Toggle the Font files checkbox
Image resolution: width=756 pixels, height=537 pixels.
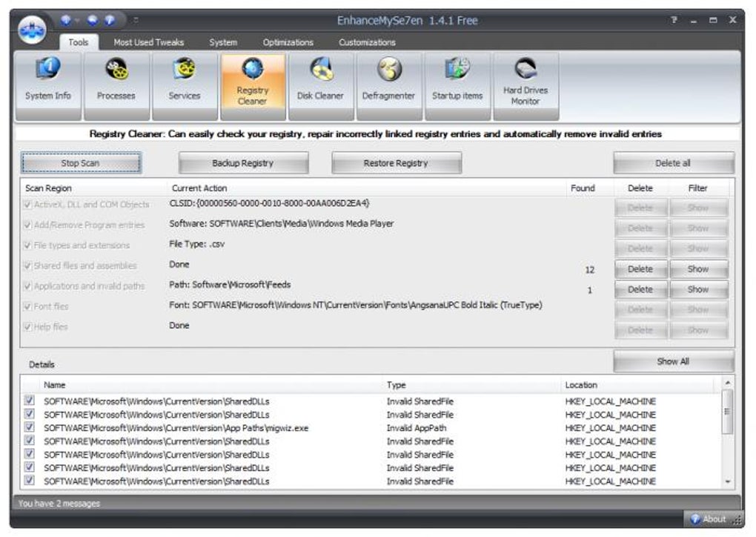click(27, 306)
